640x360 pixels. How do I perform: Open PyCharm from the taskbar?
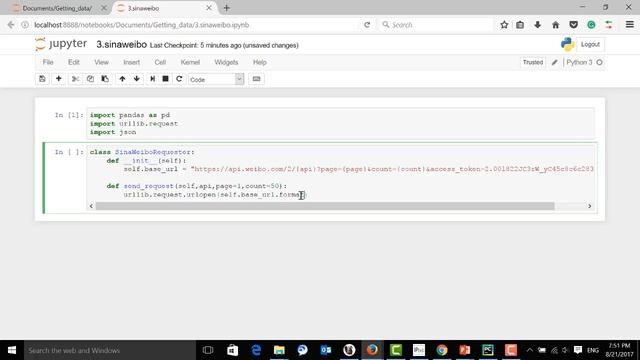coord(488,350)
